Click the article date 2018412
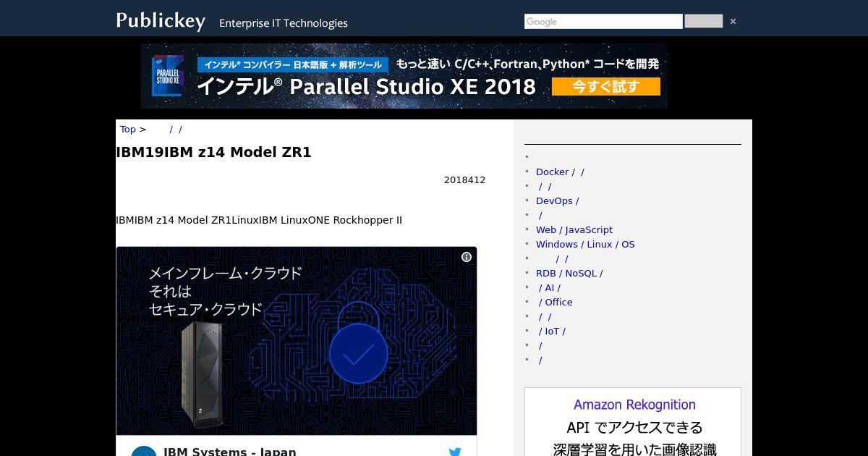The width and height of the screenshot is (868, 456). coord(464,180)
